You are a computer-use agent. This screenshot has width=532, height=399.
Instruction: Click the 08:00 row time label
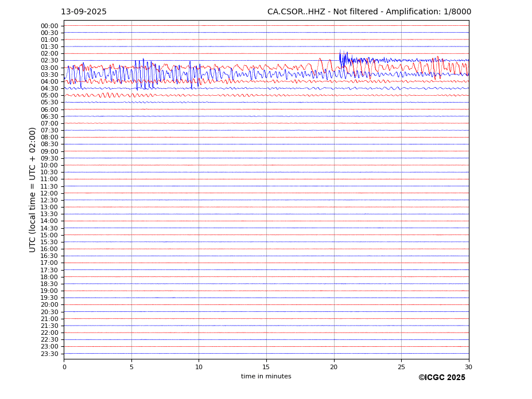click(49, 137)
